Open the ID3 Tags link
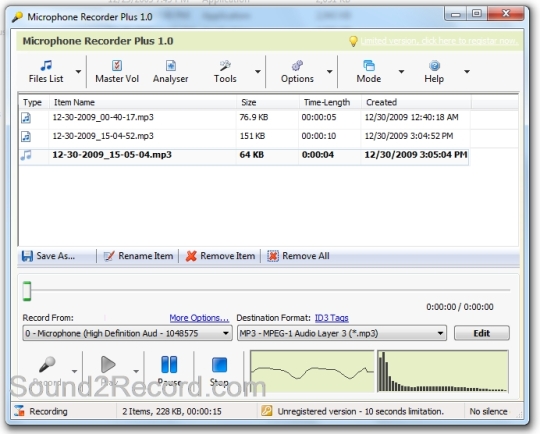Image resolution: width=540 pixels, height=434 pixels. point(332,318)
